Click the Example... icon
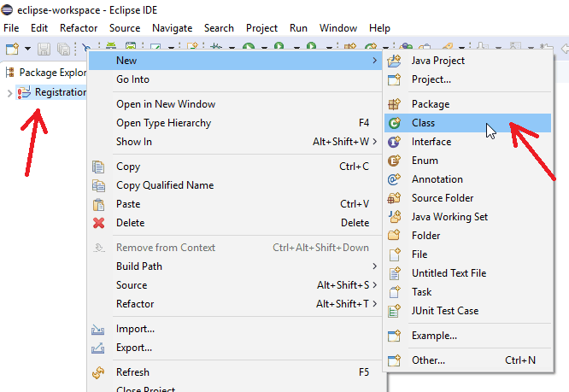This screenshot has height=392, width=569. [x=394, y=336]
